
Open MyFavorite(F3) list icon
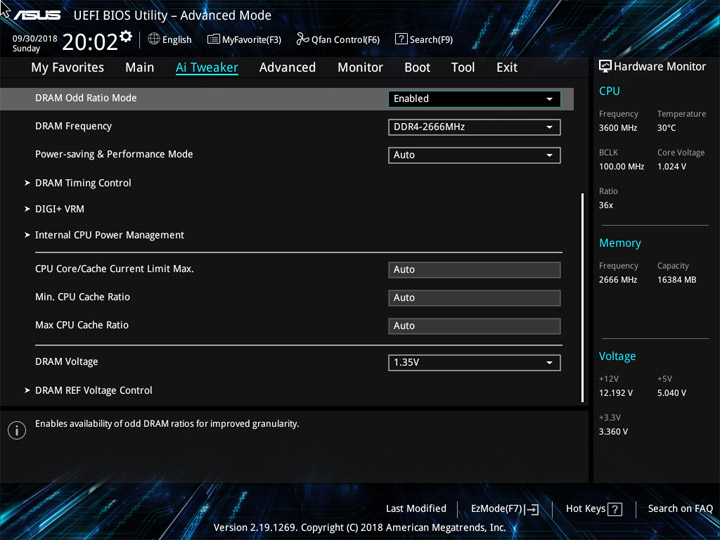point(213,39)
